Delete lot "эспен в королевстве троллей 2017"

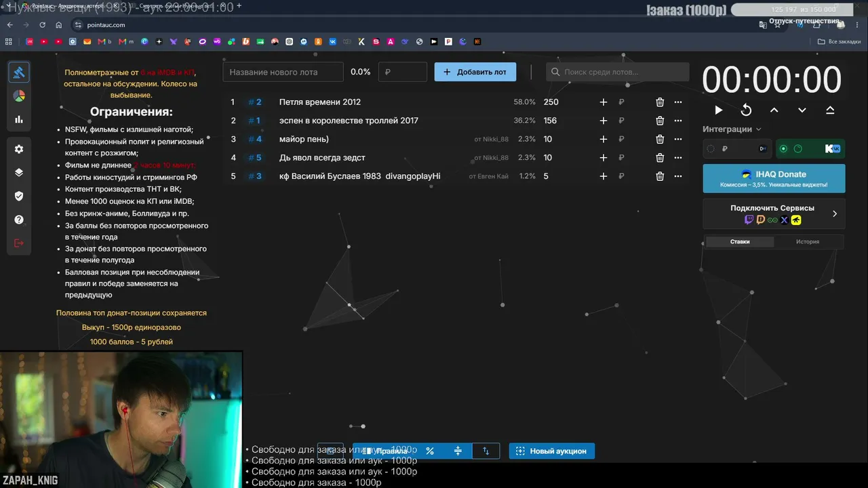[660, 121]
